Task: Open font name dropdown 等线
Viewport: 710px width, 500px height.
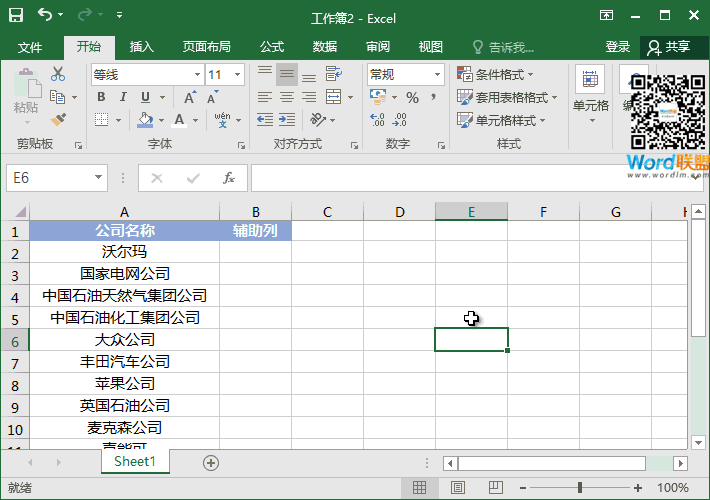Action: [x=197, y=74]
